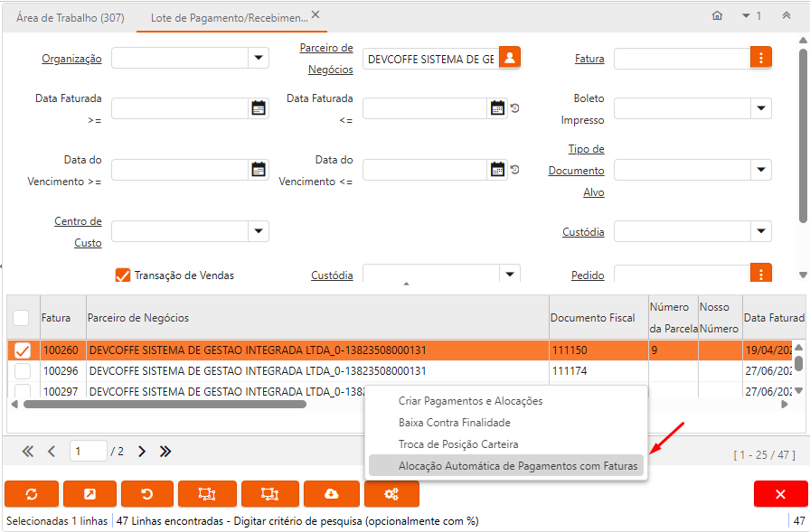The width and height of the screenshot is (810, 532).
Task: Open the process gears button
Action: [x=391, y=494]
